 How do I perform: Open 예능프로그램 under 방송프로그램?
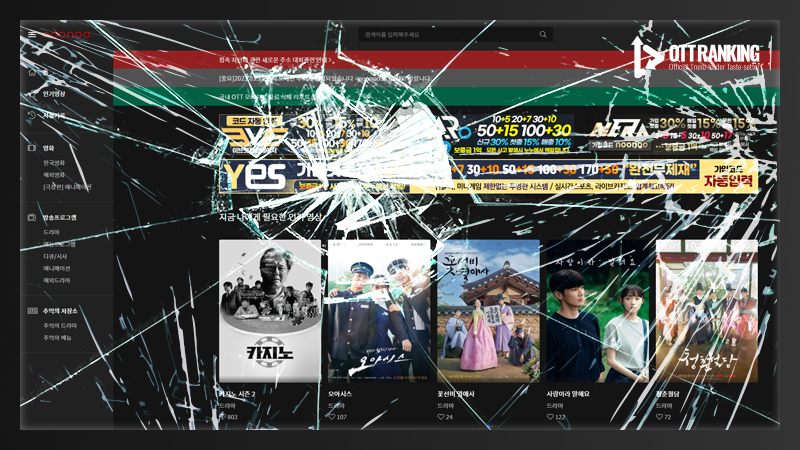click(x=60, y=244)
